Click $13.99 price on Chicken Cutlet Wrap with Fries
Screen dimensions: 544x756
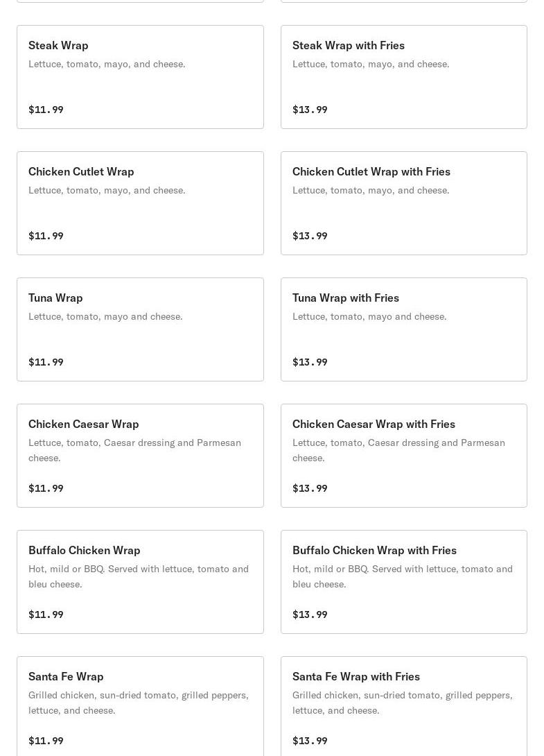tap(310, 236)
